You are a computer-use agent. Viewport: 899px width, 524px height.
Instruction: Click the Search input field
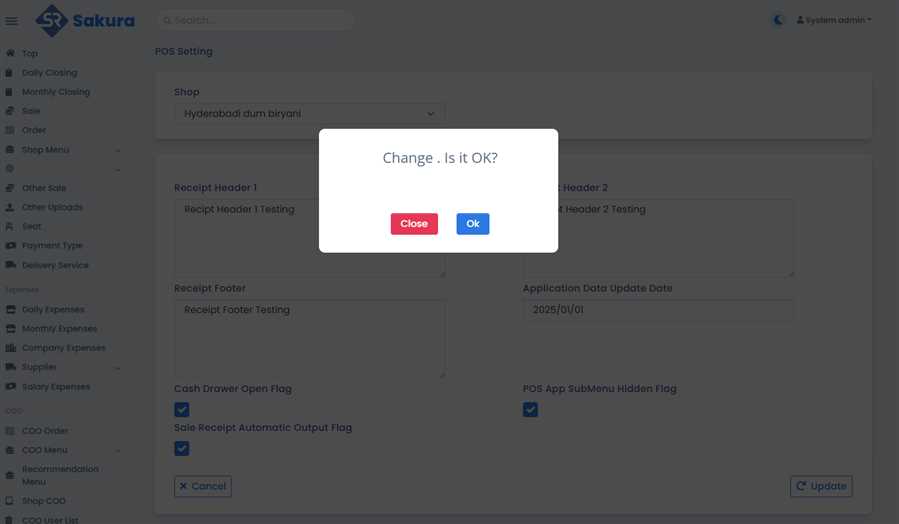[255, 20]
